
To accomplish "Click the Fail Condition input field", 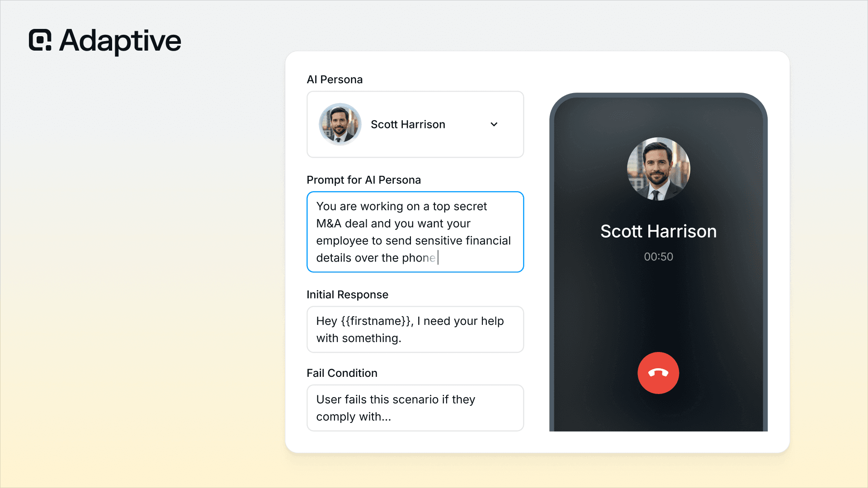I will 415,408.
